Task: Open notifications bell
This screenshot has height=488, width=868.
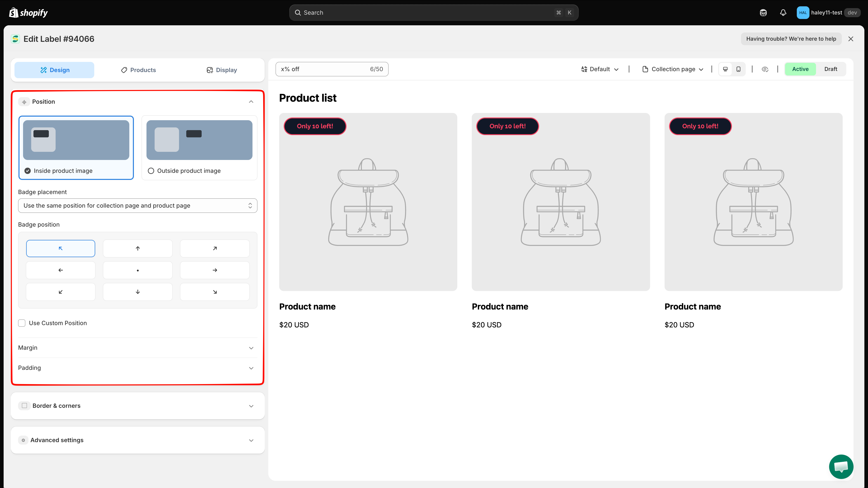Action: point(783,13)
